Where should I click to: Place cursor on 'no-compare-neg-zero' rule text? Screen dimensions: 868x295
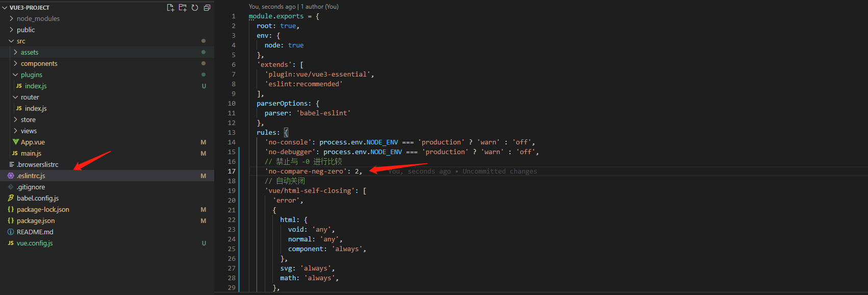click(306, 171)
